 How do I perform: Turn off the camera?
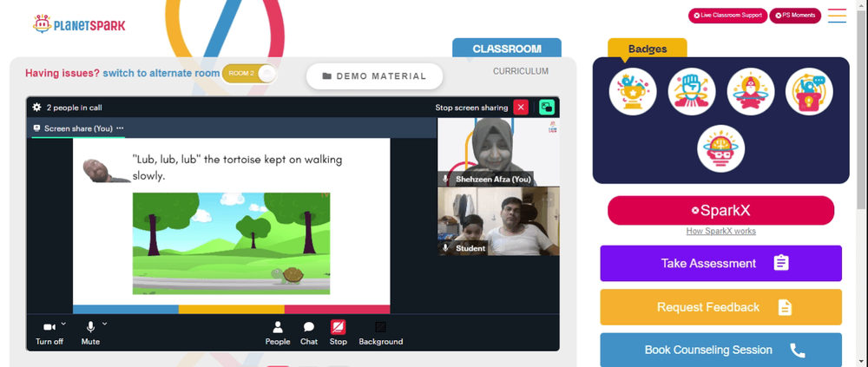pyautogui.click(x=49, y=334)
